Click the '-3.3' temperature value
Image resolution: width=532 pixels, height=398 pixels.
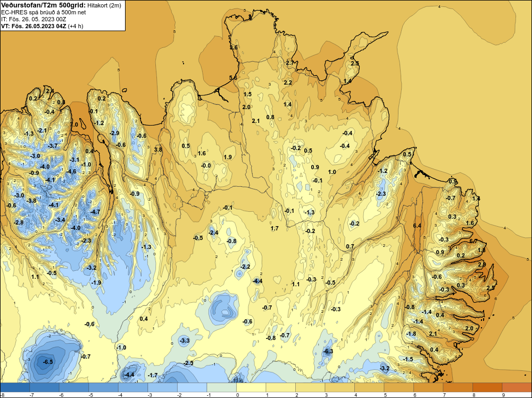point(184,341)
